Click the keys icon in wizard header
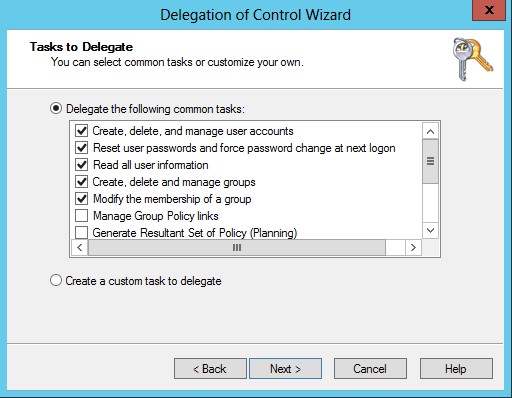This screenshot has height=398, width=512. click(473, 59)
